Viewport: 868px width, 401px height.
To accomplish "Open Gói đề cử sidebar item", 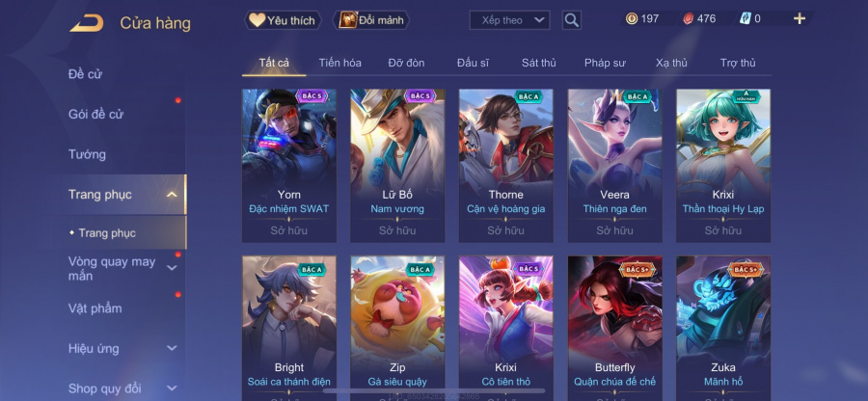I will (x=95, y=115).
